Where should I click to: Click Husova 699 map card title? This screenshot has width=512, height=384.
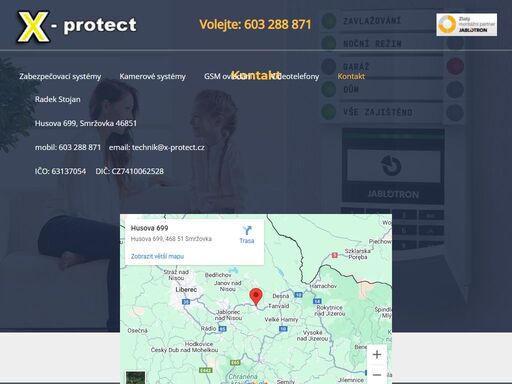[149, 228]
